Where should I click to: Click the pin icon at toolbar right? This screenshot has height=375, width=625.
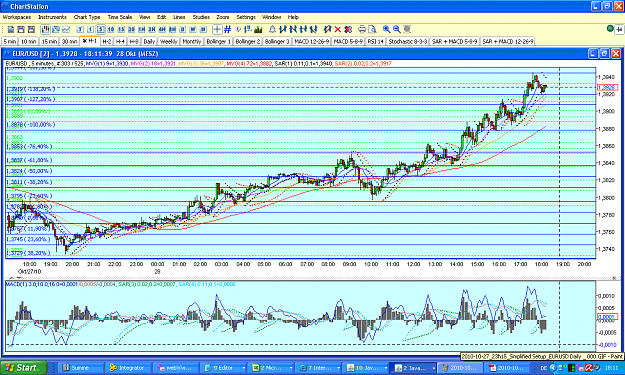(x=619, y=29)
